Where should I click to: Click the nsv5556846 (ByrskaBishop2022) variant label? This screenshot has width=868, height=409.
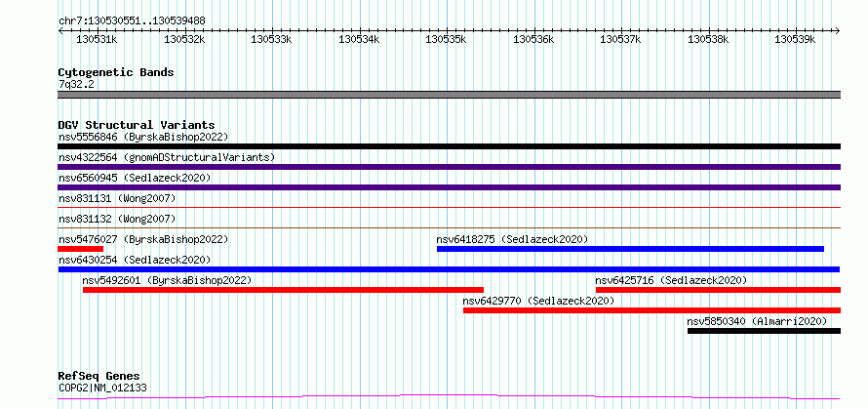coord(143,137)
